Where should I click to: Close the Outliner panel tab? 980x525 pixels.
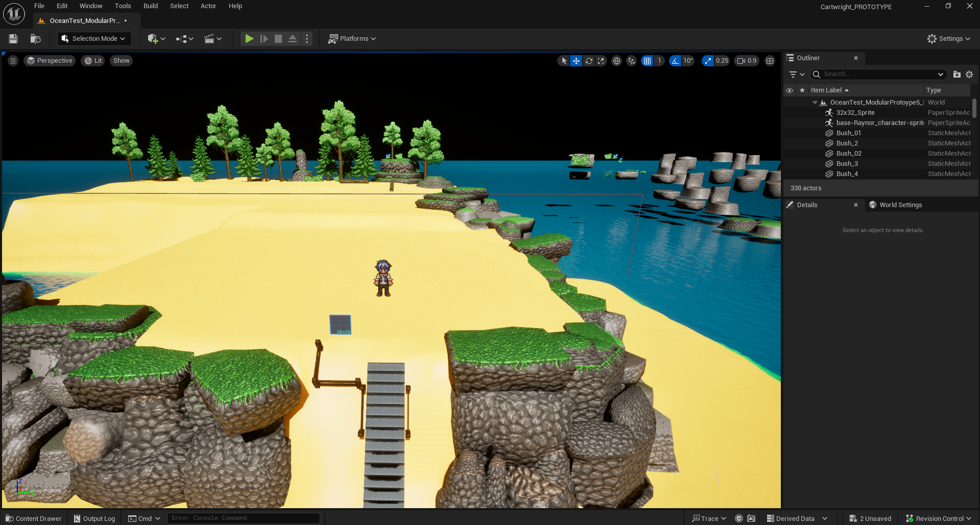[x=856, y=58]
